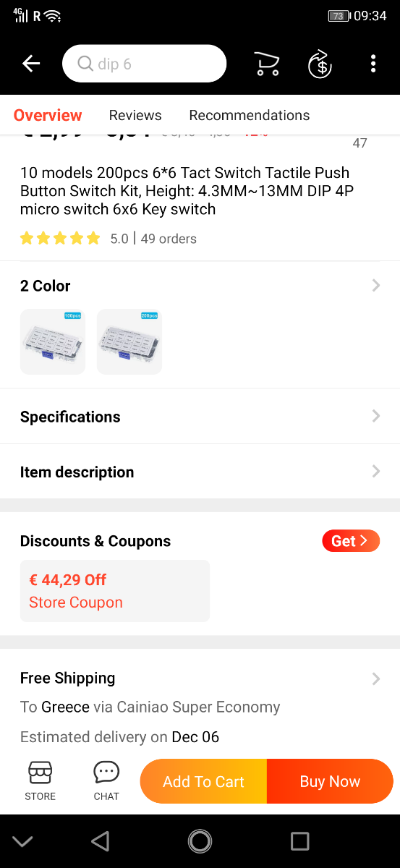Tap the Android recent apps square
The height and width of the screenshot is (868, 400).
click(x=299, y=841)
